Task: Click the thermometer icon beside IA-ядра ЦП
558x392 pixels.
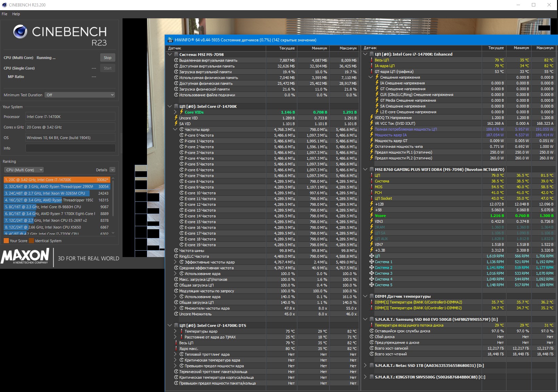Action: pos(372,65)
